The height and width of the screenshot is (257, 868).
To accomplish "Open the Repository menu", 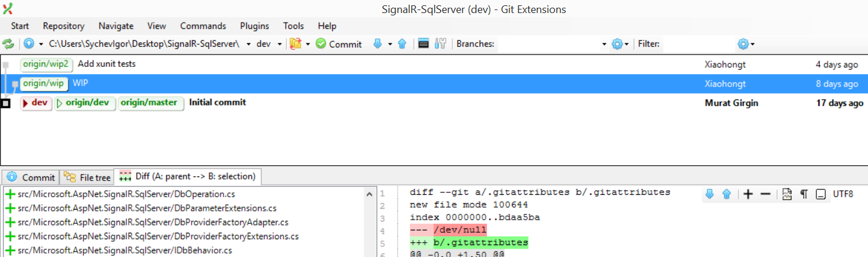I will [63, 26].
